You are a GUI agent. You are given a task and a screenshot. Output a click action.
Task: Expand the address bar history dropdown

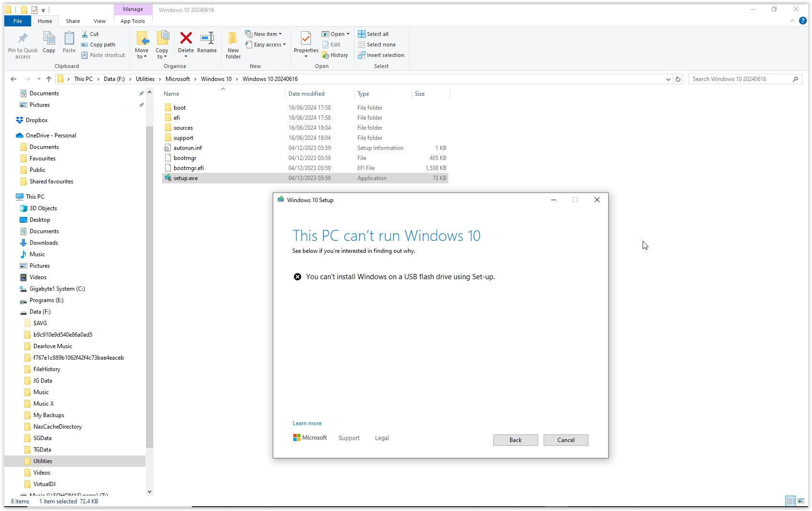[x=668, y=79]
